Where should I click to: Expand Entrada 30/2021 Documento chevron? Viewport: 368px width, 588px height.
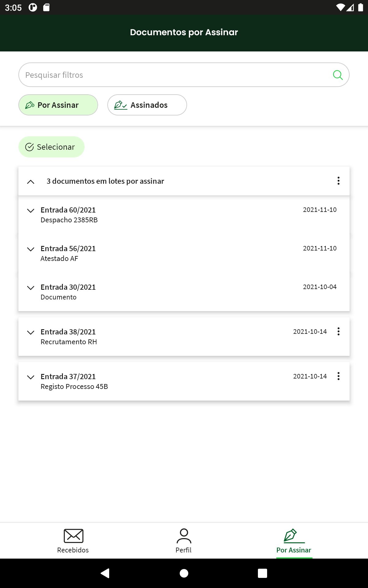coord(31,288)
